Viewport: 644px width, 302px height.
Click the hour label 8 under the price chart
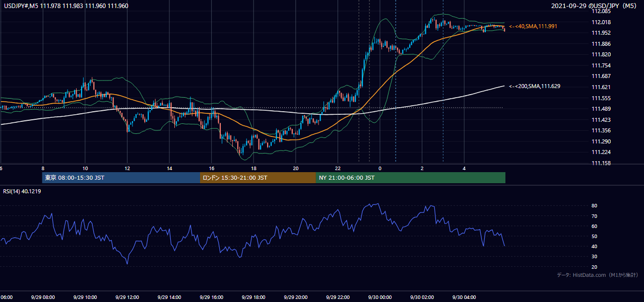43,169
